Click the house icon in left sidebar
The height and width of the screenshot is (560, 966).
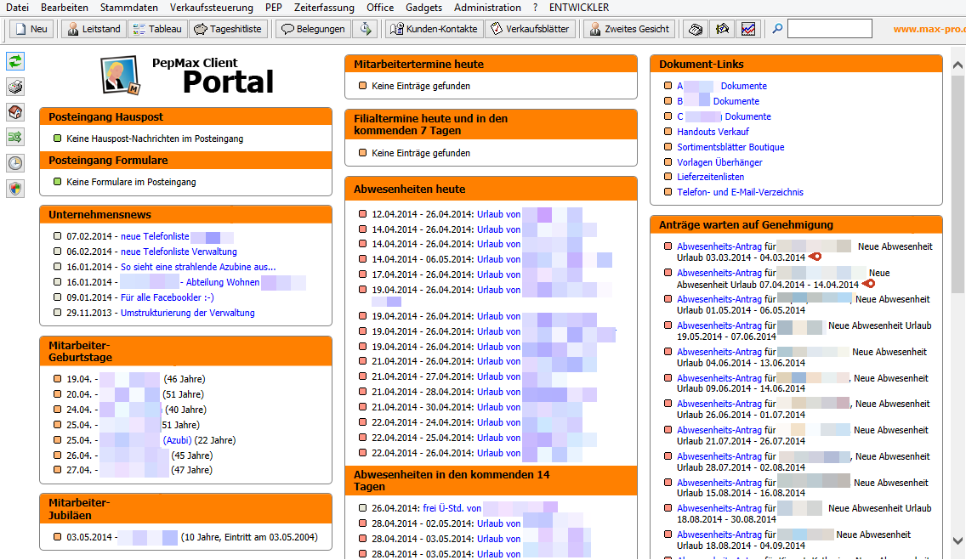pyautogui.click(x=15, y=112)
